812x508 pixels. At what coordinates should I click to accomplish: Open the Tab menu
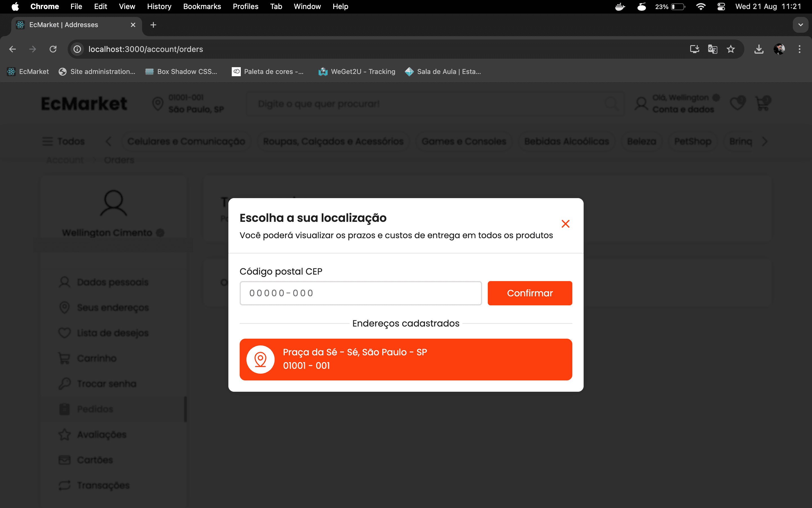pos(276,7)
